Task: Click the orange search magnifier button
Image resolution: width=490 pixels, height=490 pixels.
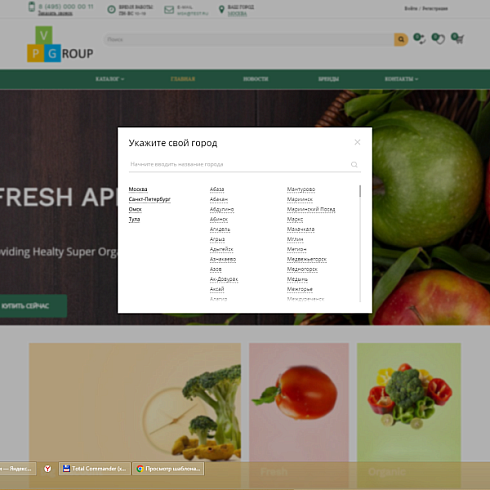Action: click(401, 40)
